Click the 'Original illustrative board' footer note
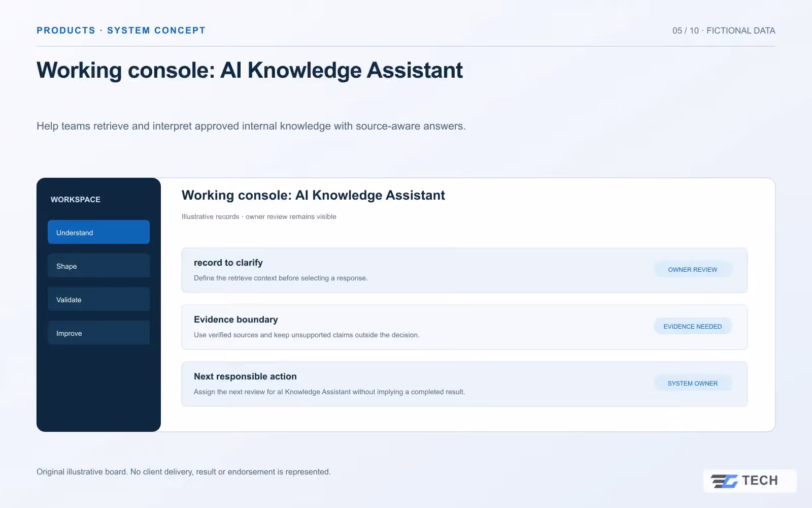 click(184, 472)
